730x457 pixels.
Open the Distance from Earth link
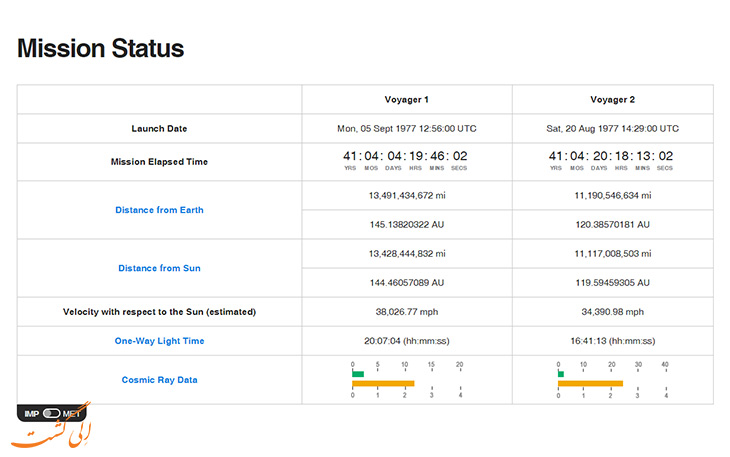point(159,210)
